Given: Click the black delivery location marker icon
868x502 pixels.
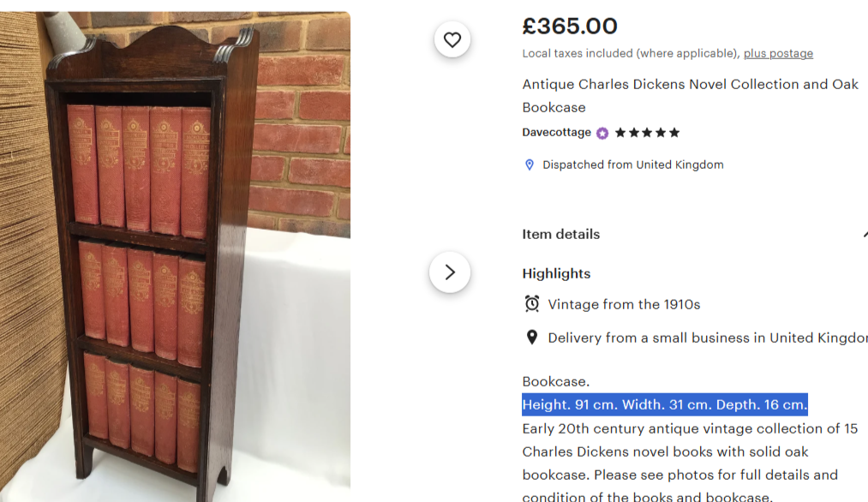Looking at the screenshot, I should pos(532,338).
